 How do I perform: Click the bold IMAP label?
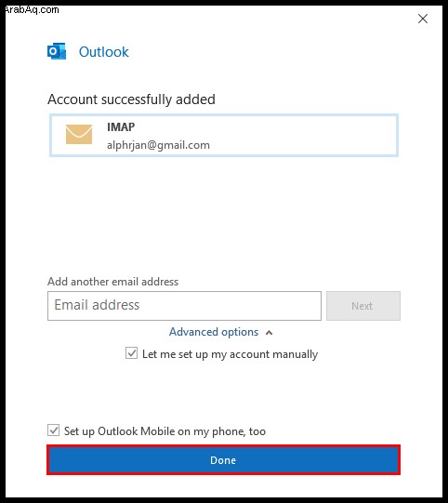click(121, 127)
